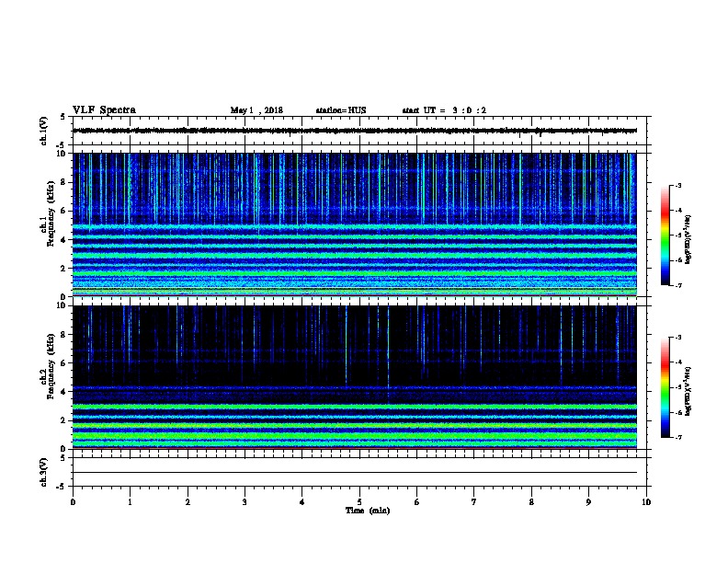Viewport: 728px width, 563px height.
Task: Click the "-5" tick on ch.1 color bar
Action: coord(678,236)
